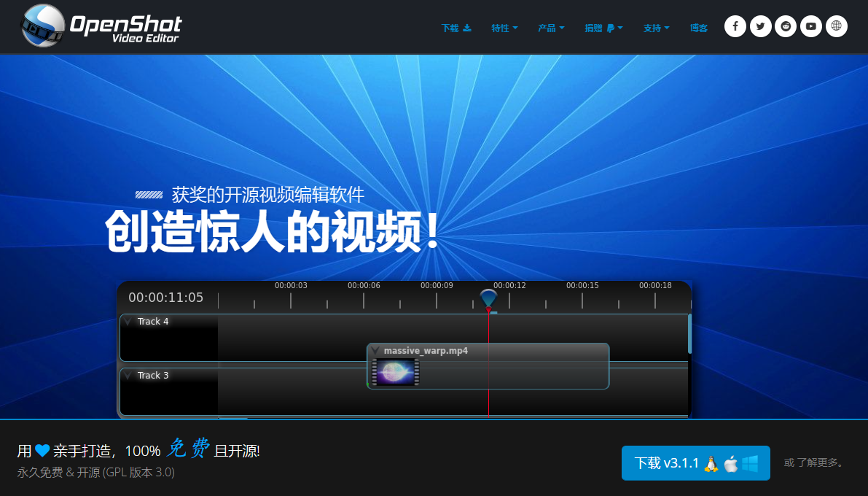The width and height of the screenshot is (868, 496).
Task: Click the 下载 v3.1.1 button
Action: (696, 462)
